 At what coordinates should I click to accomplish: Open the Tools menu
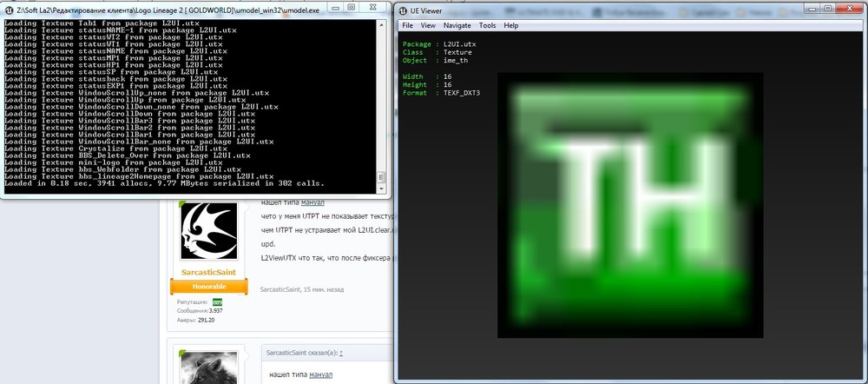[x=488, y=25]
